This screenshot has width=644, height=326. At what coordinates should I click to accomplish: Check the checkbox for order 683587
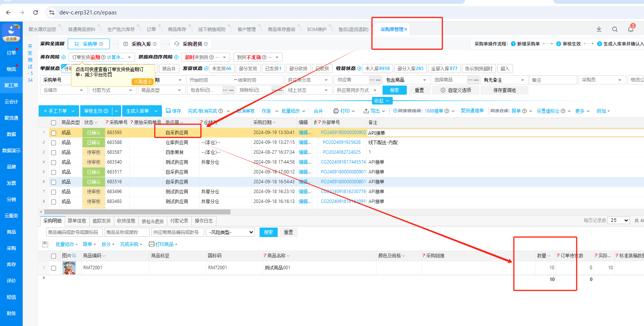click(53, 153)
